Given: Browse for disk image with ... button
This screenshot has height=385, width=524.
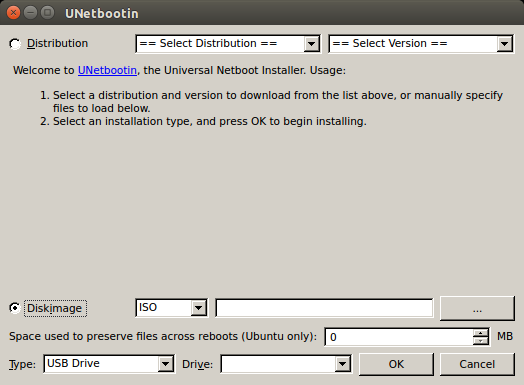Looking at the screenshot, I should 477,308.
